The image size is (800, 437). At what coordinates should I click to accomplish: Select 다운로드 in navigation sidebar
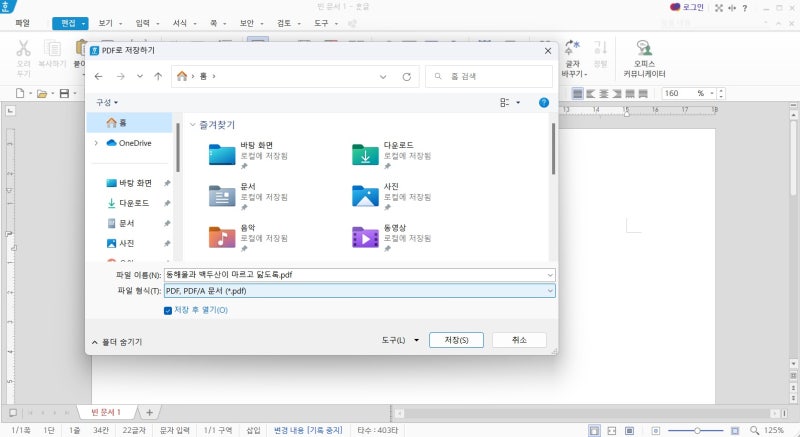[134, 203]
